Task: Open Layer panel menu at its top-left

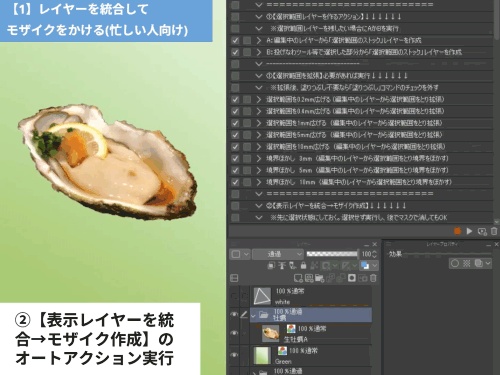Action: point(234,244)
